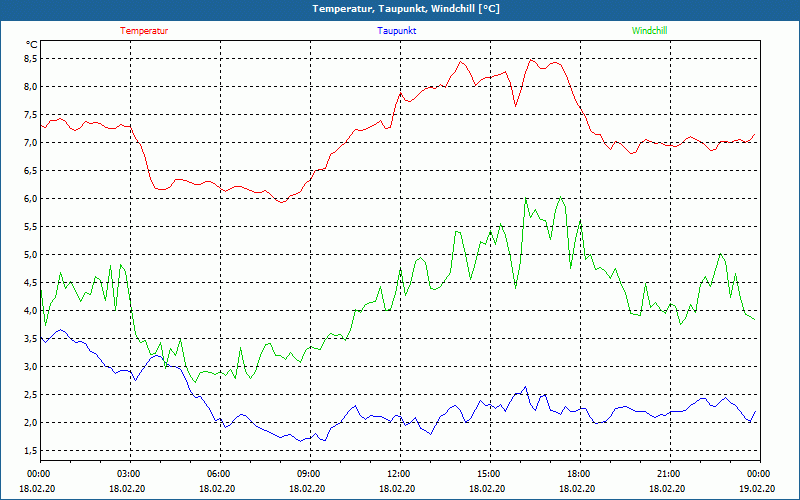Click the 5,0 y-axis value
Image resolution: width=800 pixels, height=500 pixels.
click(x=31, y=255)
